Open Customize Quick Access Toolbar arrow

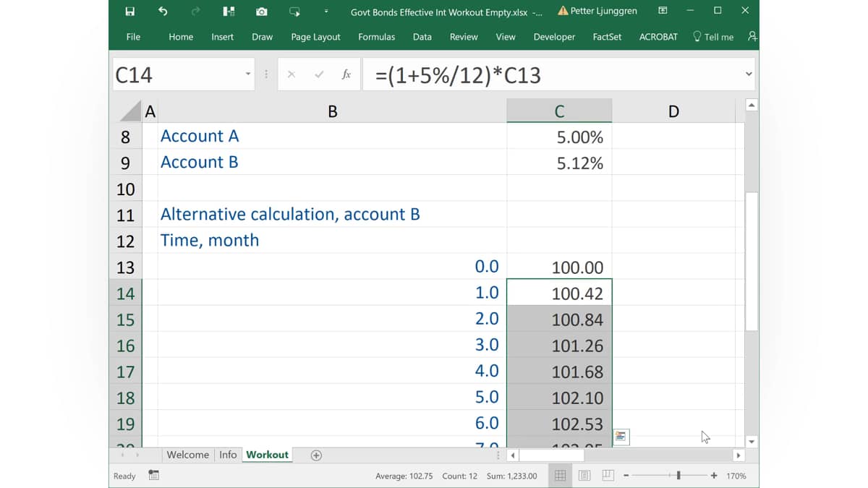[x=326, y=11]
